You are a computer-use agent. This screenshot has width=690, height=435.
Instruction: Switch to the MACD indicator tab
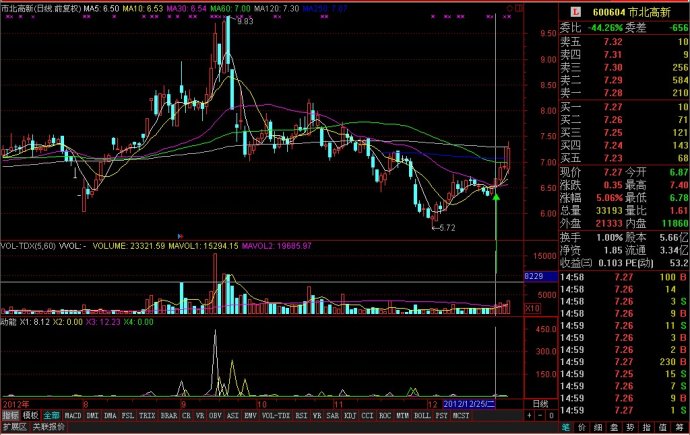[x=73, y=414]
